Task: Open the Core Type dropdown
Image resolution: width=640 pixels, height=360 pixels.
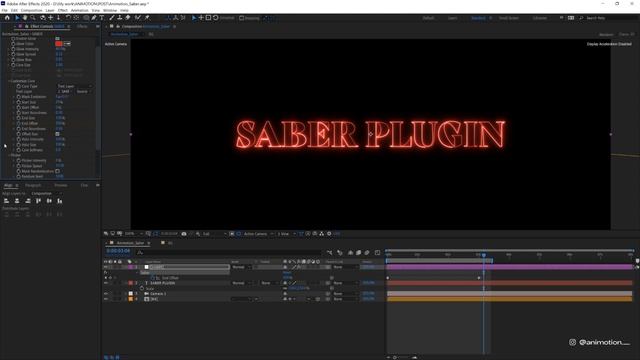Action: (74, 86)
